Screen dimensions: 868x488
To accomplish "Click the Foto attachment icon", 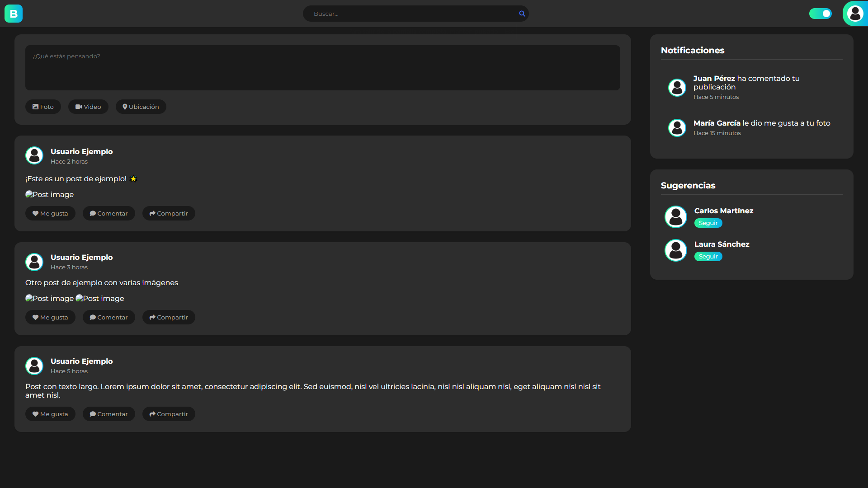I will click(x=36, y=107).
